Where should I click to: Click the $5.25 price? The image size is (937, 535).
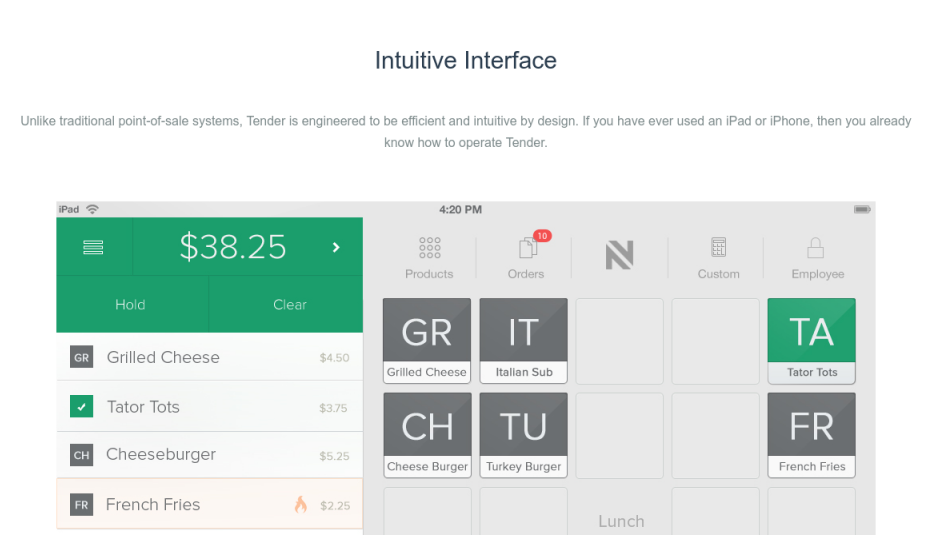pyautogui.click(x=334, y=456)
